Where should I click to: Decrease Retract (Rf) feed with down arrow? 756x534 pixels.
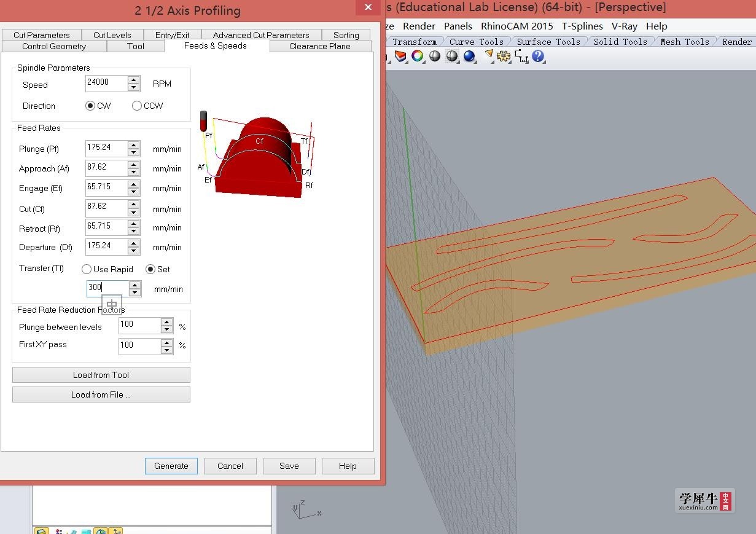point(134,231)
